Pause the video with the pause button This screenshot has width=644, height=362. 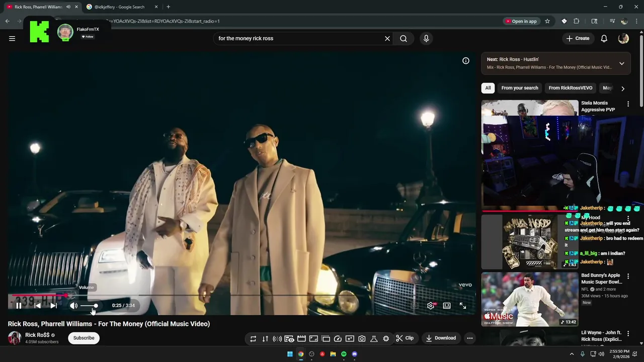(x=19, y=306)
